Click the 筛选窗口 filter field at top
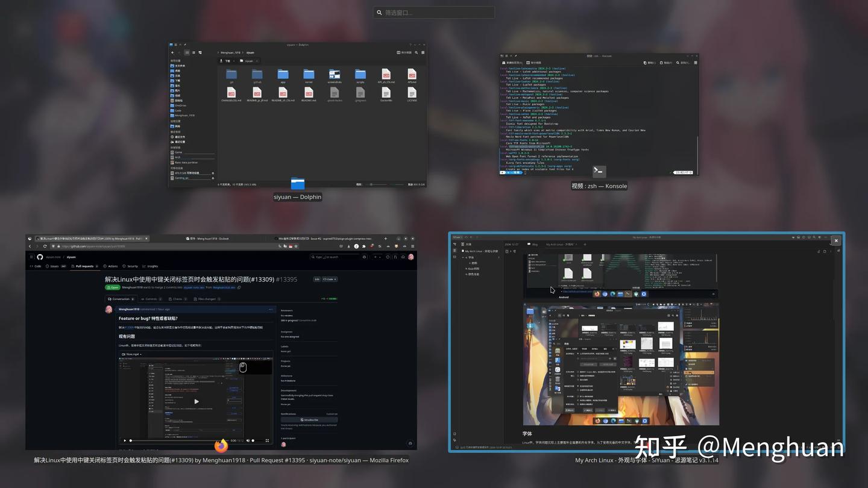 433,12
